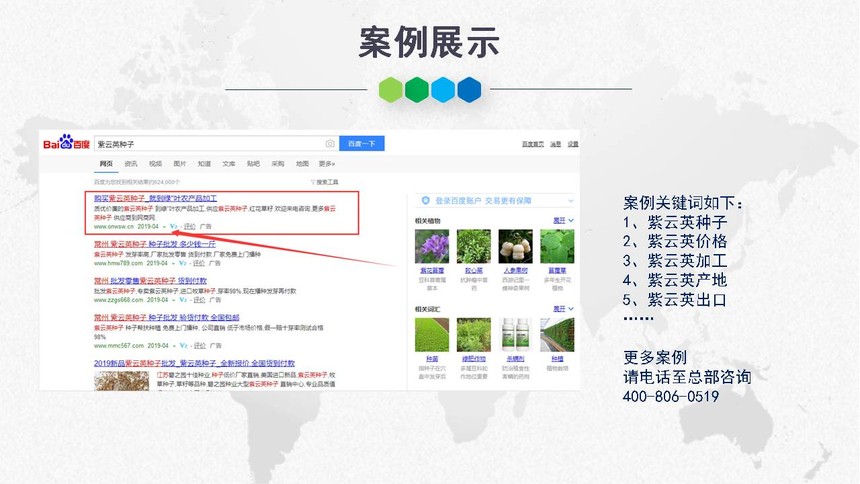Click V2 badge next to www.hmw789.com
This screenshot has width=860, height=484.
(x=183, y=263)
